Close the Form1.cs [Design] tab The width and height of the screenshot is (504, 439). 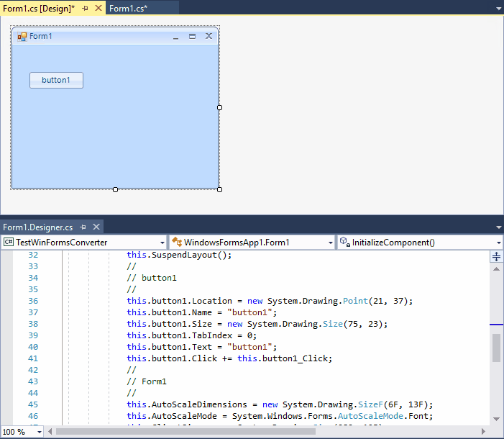tap(98, 8)
